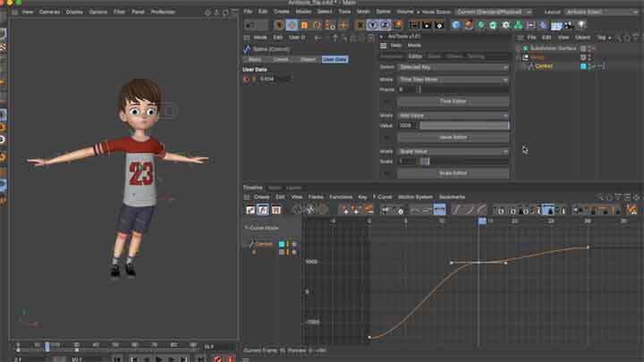Viewport: 644px width, 362px height.
Task: Open Edit Render Settings clapperboard icon
Action: point(439,25)
